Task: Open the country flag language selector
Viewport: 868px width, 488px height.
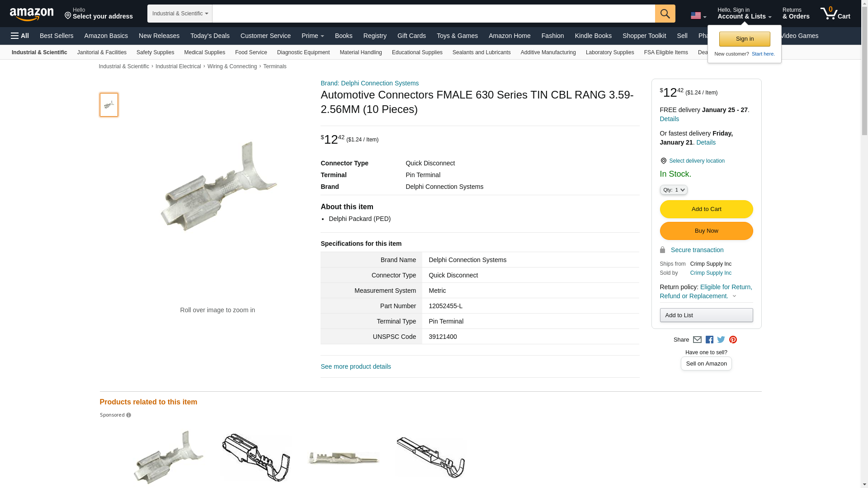Action: click(x=698, y=16)
